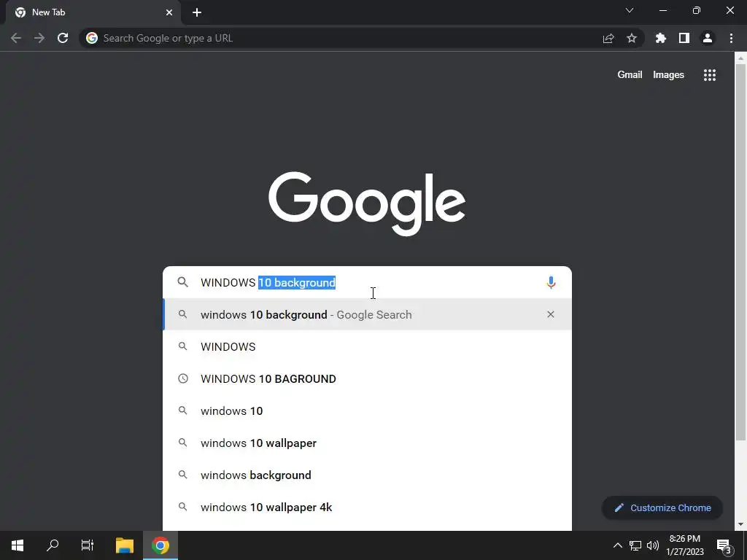
Task: Open the network status tray icon
Action: click(635, 545)
